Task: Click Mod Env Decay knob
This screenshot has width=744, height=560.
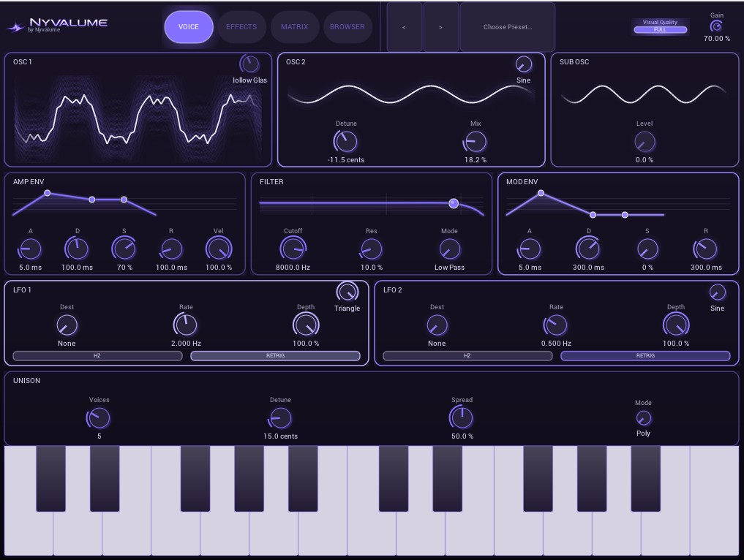Action: tap(588, 249)
